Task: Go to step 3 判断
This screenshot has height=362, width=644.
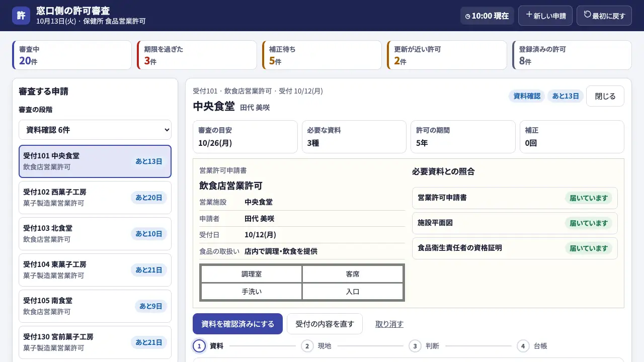Action: click(424, 346)
